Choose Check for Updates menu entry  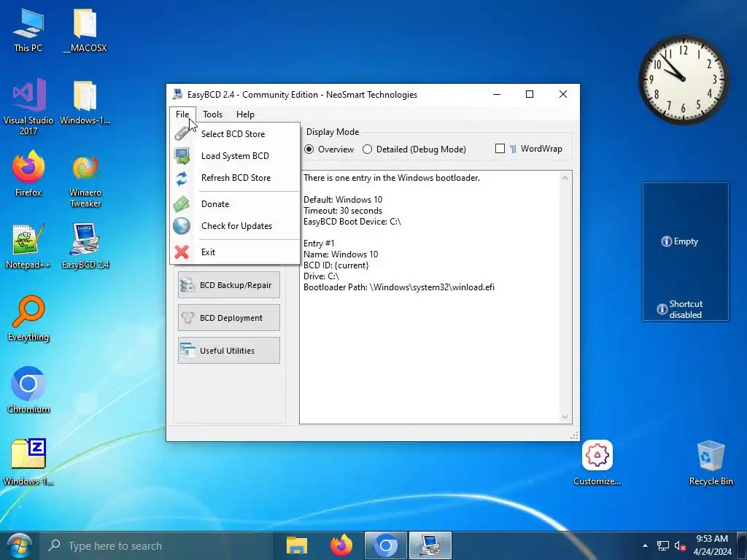pyautogui.click(x=235, y=226)
